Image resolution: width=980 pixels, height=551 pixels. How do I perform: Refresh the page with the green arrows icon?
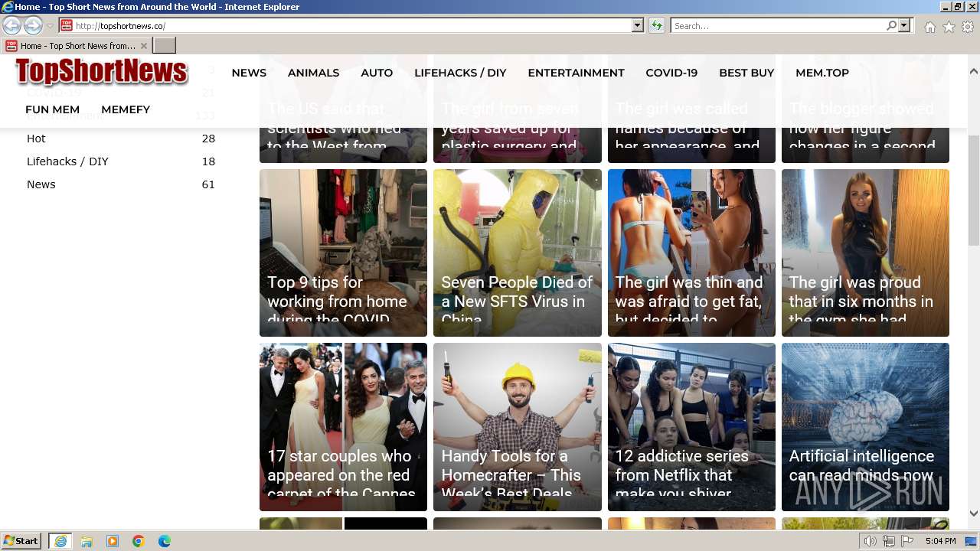[x=656, y=25]
